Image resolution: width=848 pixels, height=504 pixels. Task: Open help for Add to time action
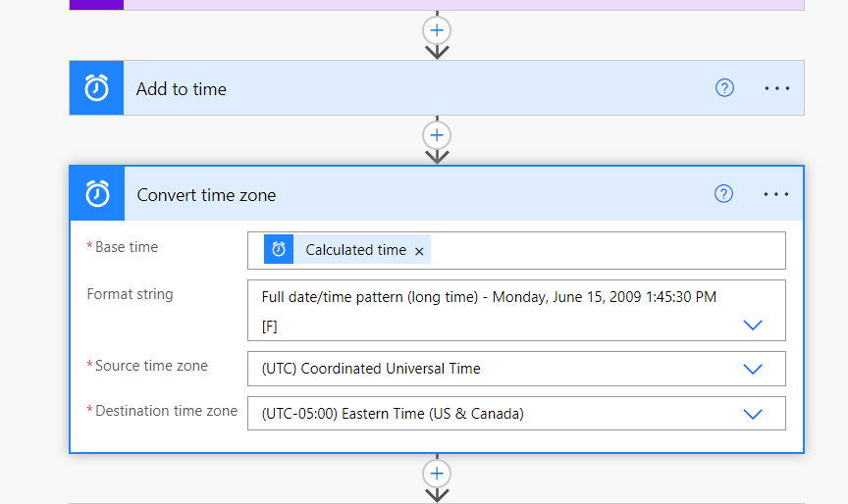[724, 88]
